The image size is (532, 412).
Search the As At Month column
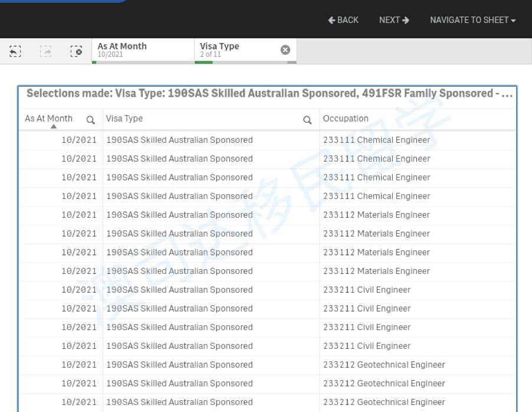tap(91, 120)
